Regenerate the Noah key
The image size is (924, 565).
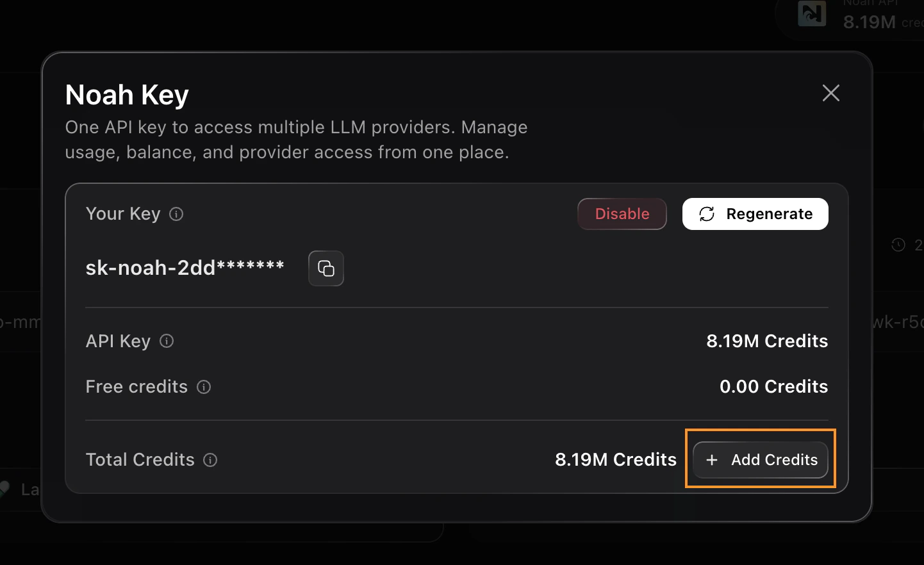(x=755, y=214)
